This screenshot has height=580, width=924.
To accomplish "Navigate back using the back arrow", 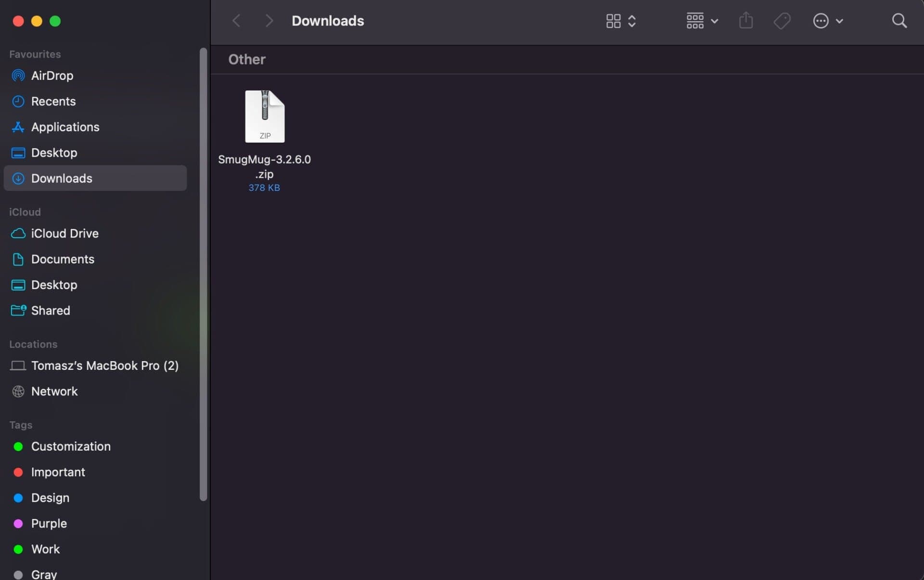I will pos(236,21).
